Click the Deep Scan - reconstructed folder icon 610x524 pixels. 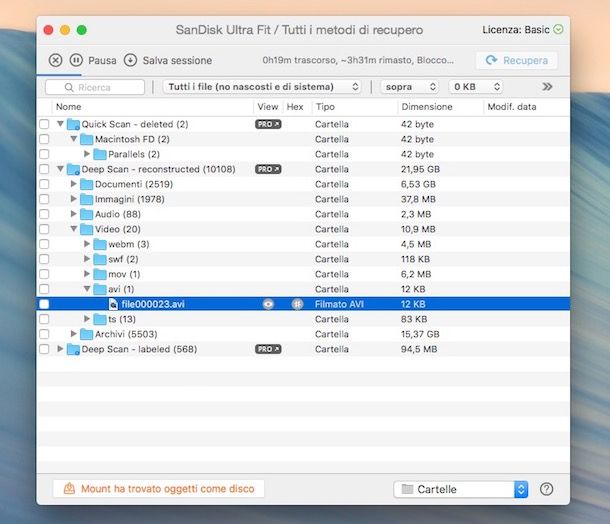[73, 170]
